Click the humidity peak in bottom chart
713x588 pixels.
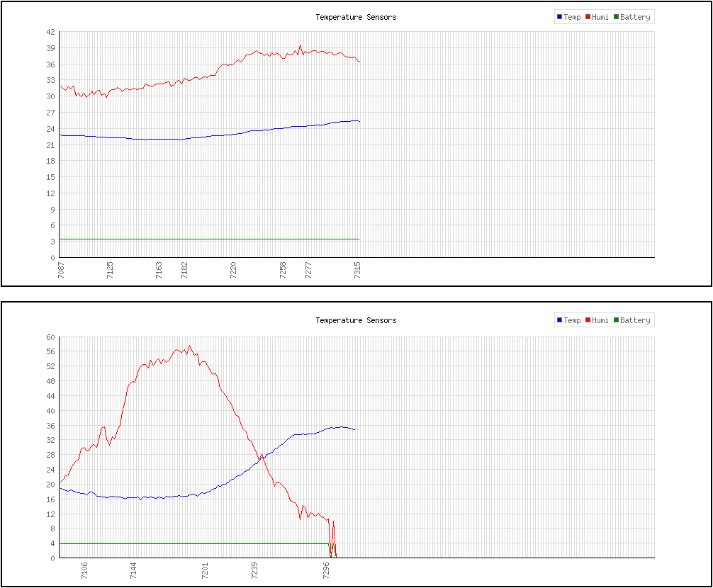click(x=190, y=346)
